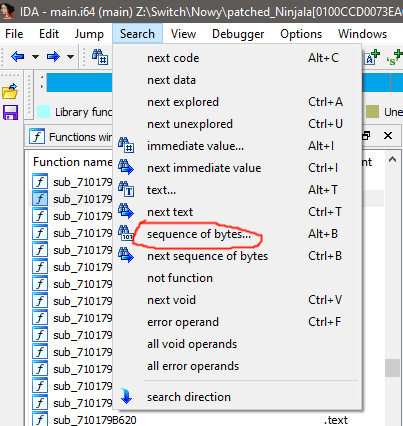Choose 'text...' search entry
The height and width of the screenshot is (426, 403).
(237, 190)
